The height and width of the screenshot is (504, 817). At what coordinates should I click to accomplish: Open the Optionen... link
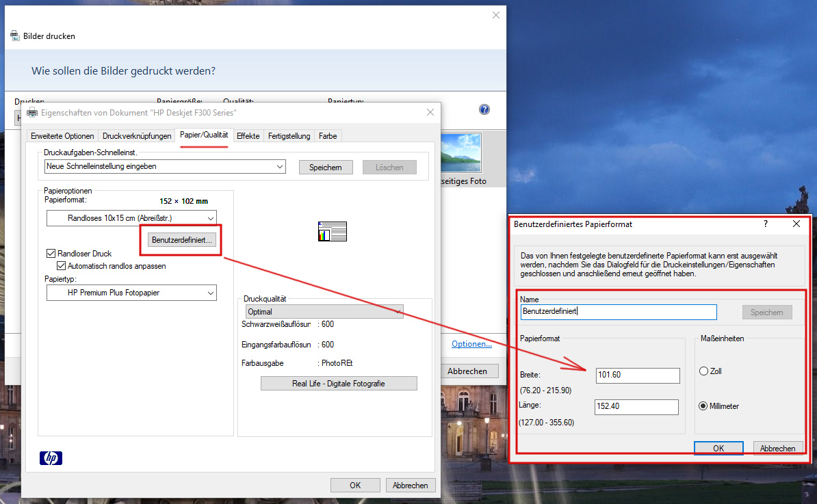pyautogui.click(x=471, y=343)
